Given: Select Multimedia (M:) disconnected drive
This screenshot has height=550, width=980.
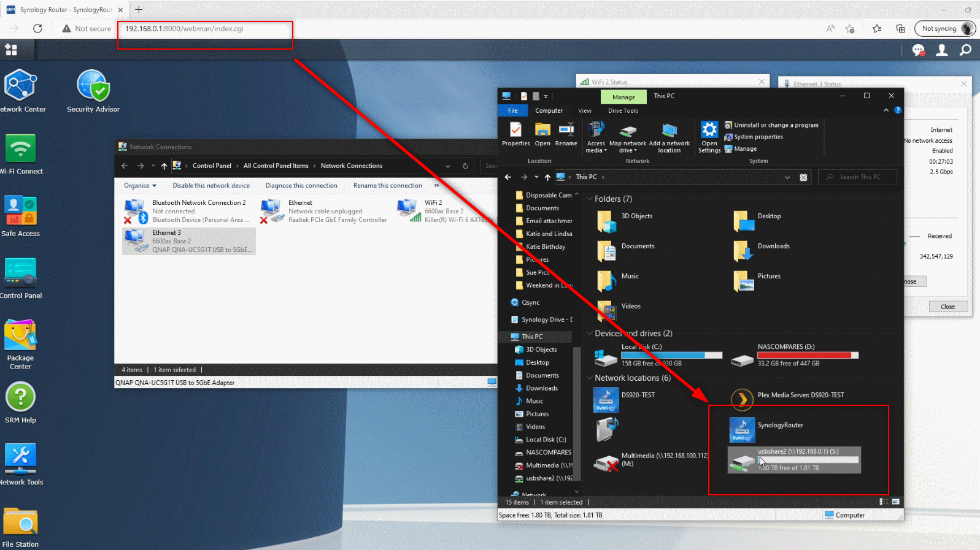Looking at the screenshot, I should click(650, 461).
